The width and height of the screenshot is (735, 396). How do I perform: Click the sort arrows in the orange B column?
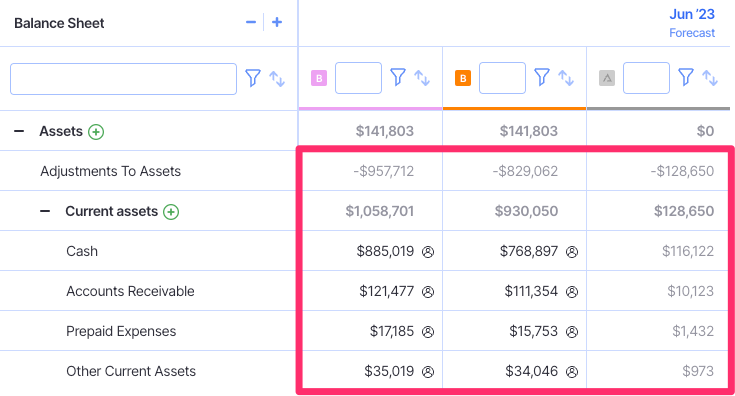[x=566, y=78]
